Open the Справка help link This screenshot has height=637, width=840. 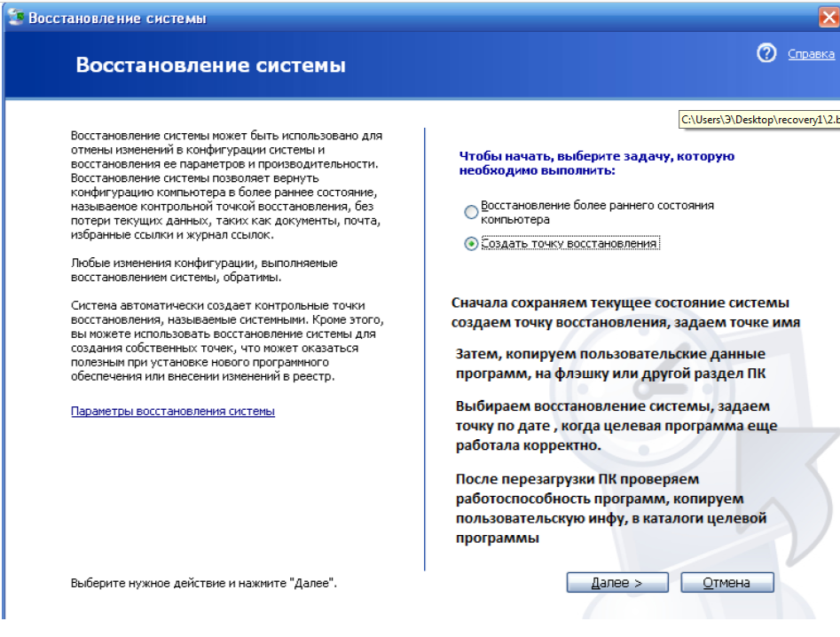[x=811, y=53]
